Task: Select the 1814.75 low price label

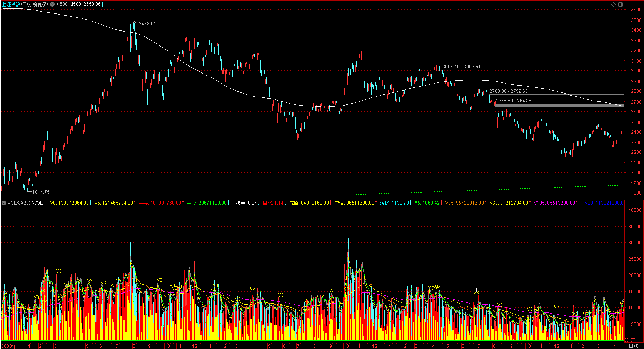Action: (41, 192)
